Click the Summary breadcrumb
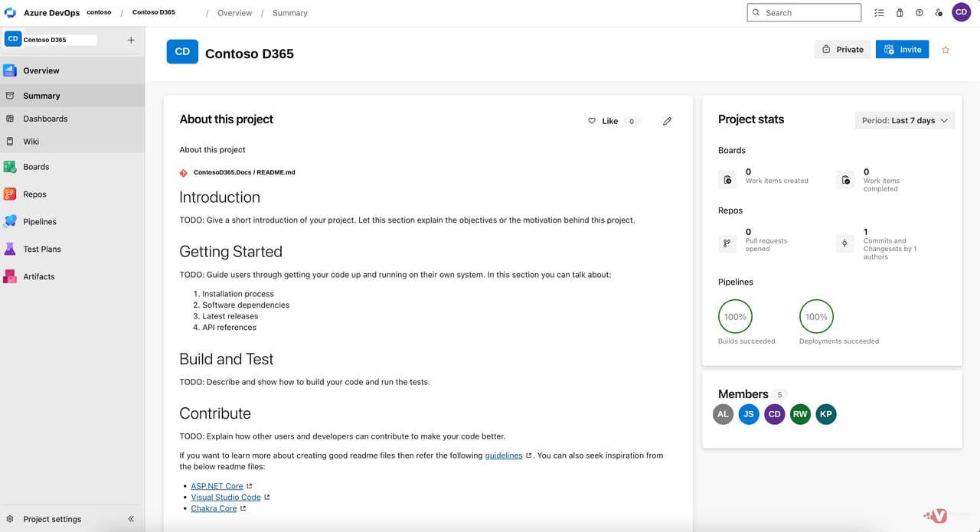This screenshot has width=980, height=532. pyautogui.click(x=290, y=13)
